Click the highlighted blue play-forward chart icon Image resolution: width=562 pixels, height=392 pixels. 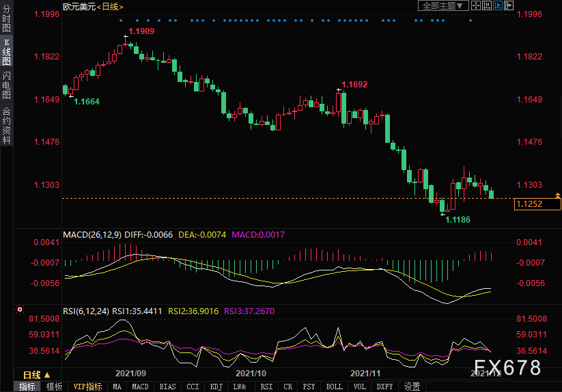[x=498, y=5]
